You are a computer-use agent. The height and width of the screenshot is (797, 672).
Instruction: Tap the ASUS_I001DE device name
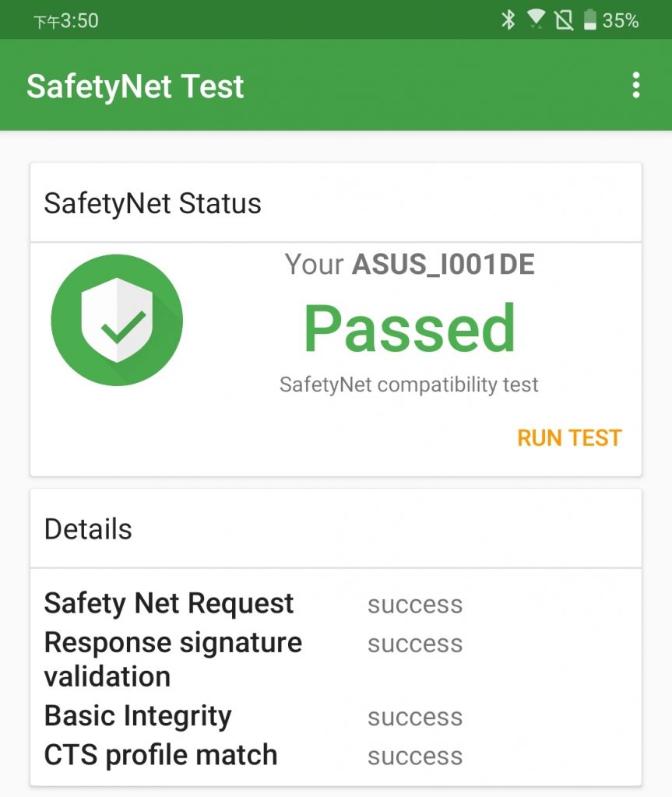(443, 265)
